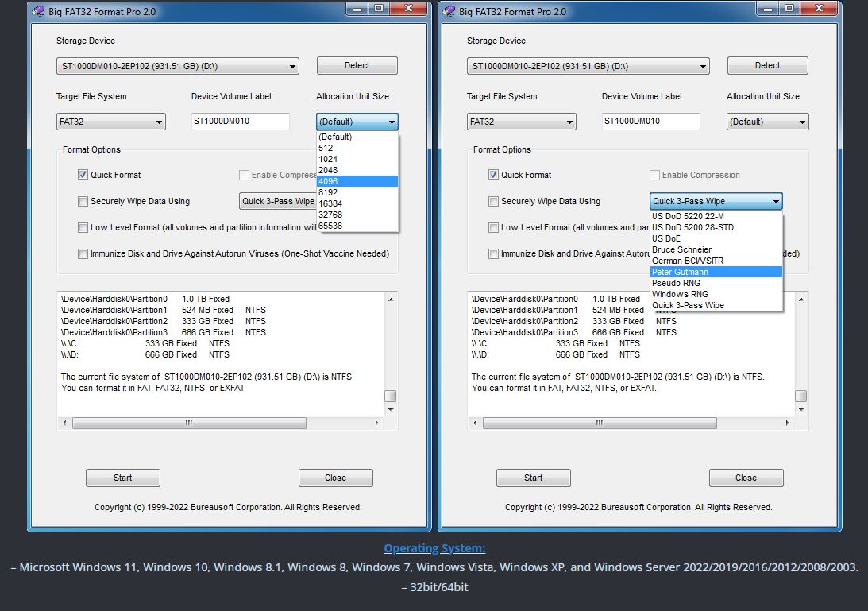Check Low Level Format in left window

tap(83, 227)
